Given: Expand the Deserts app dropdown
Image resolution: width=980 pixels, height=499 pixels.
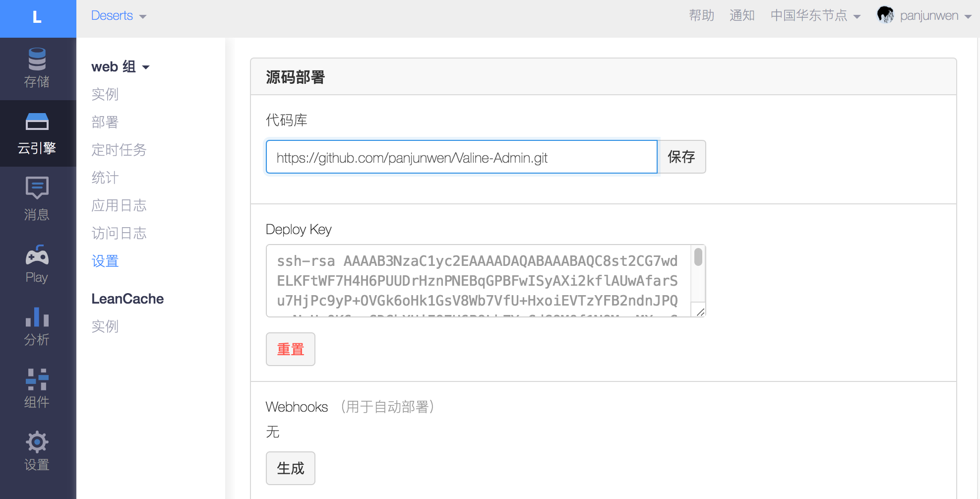Looking at the screenshot, I should point(119,15).
